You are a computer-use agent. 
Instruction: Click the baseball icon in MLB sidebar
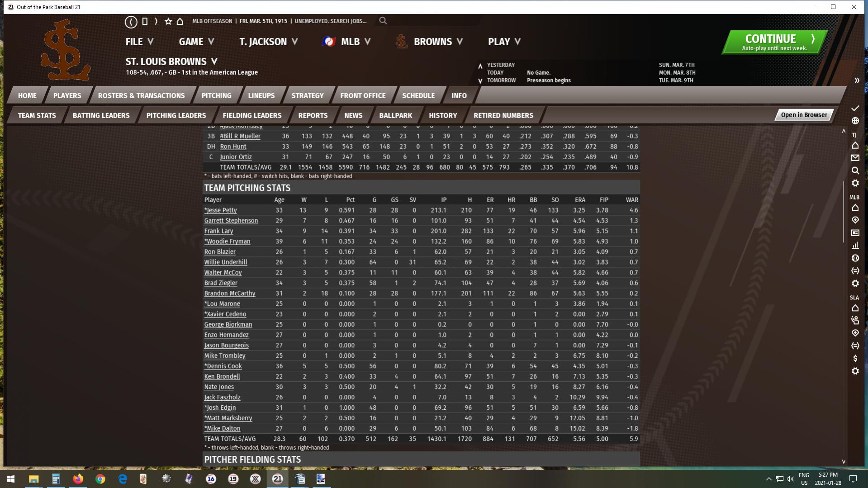855,258
